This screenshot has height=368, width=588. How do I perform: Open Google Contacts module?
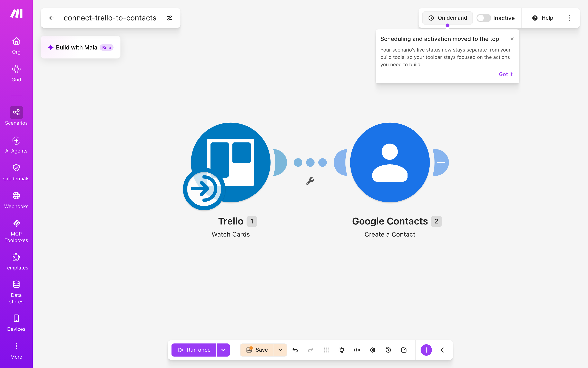coord(390,162)
